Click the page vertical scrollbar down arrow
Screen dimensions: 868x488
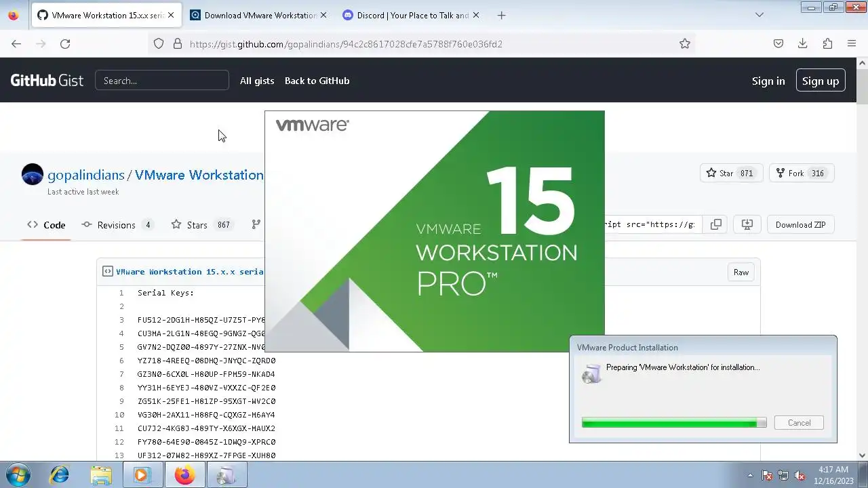tap(863, 455)
